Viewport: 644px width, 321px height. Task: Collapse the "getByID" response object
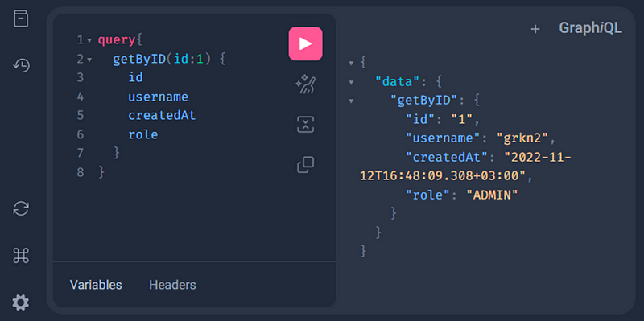tap(351, 101)
